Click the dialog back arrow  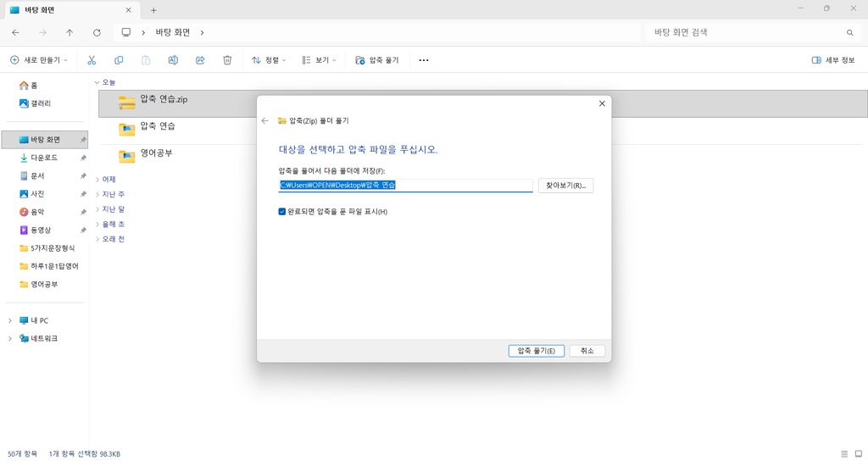[x=265, y=120]
